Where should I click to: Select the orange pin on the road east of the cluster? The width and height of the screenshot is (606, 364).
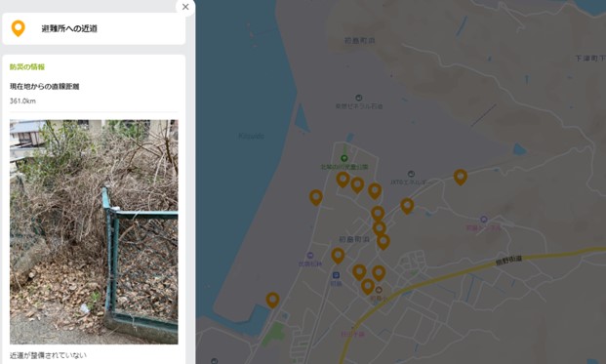(407, 206)
